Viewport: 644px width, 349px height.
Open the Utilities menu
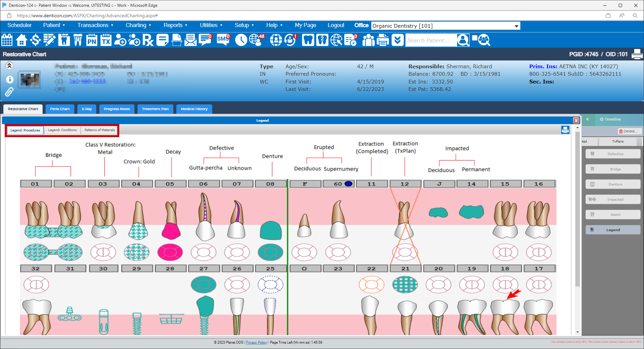click(x=211, y=25)
